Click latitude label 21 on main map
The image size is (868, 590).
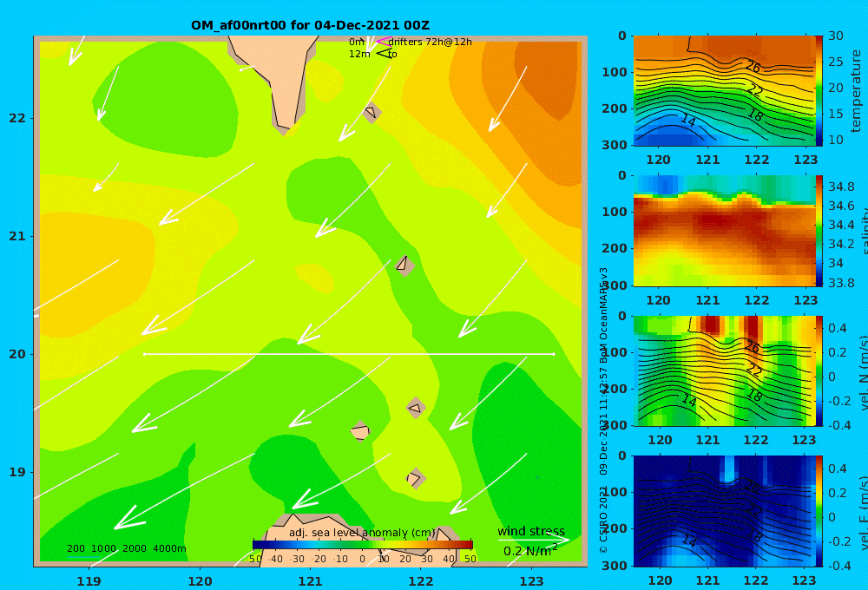17,236
